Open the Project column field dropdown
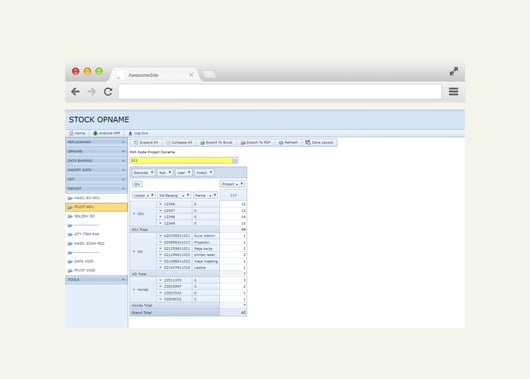Viewport: 530px width, 379px height. coord(242,184)
